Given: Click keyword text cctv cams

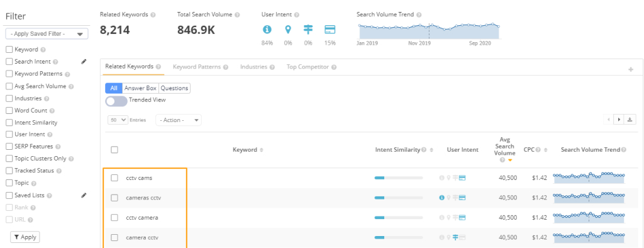Looking at the screenshot, I should 139,178.
